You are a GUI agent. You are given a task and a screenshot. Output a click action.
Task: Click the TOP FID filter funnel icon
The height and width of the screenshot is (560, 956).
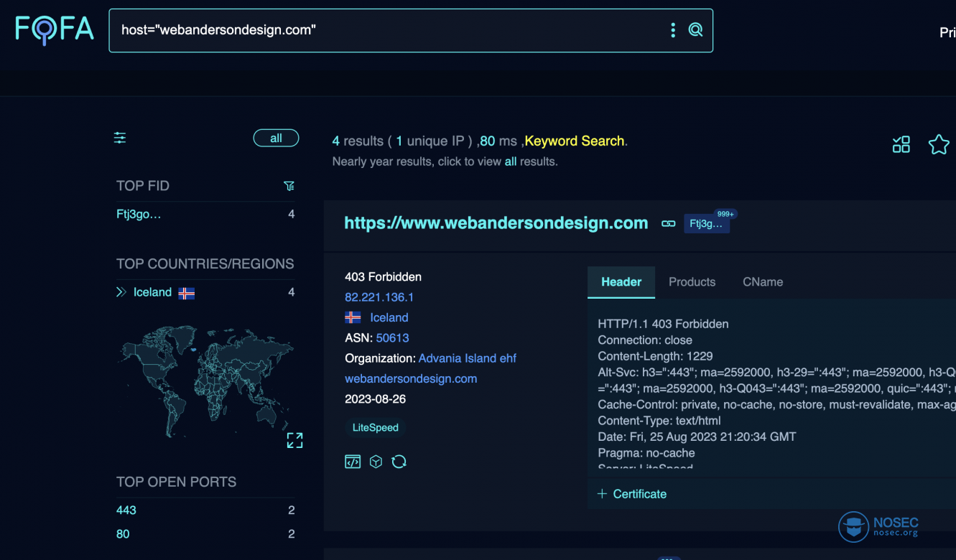[x=289, y=186]
